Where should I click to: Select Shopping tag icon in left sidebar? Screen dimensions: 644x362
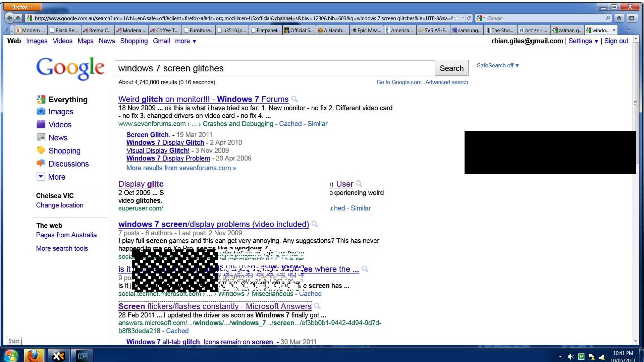41,150
